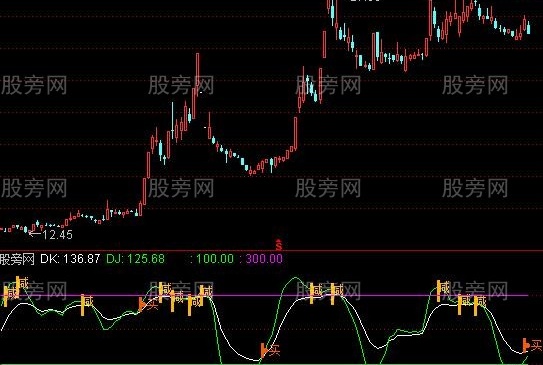Click the 买 buy flag at the chart's right edge
The image size is (543, 365).
point(532,345)
